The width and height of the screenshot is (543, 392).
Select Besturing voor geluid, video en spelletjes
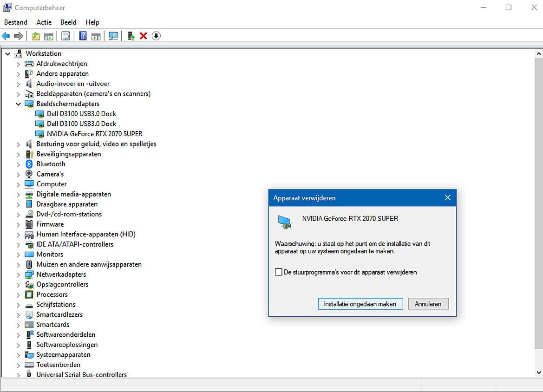[96, 144]
